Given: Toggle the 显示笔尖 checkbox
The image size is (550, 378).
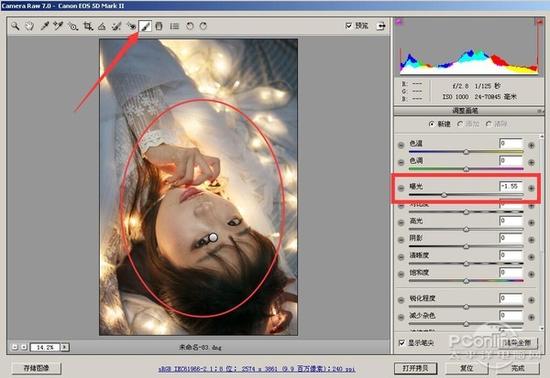Looking at the screenshot, I should click(402, 343).
